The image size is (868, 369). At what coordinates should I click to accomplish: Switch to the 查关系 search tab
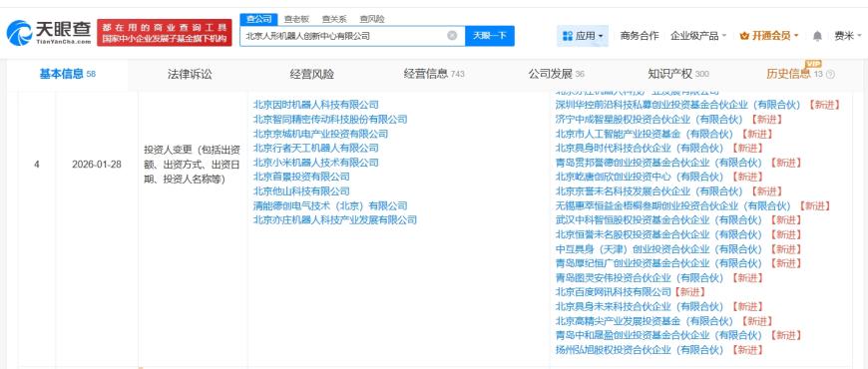tap(334, 19)
